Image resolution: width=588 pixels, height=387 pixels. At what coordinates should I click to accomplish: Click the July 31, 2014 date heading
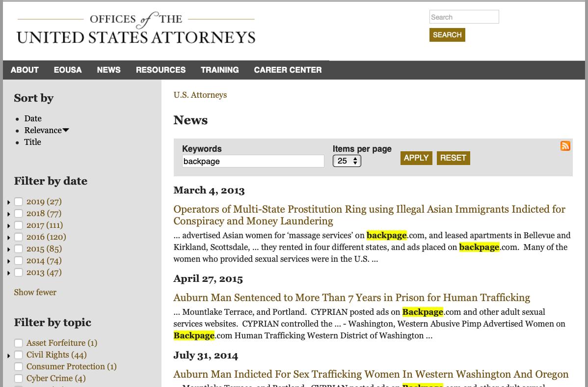coord(206,356)
